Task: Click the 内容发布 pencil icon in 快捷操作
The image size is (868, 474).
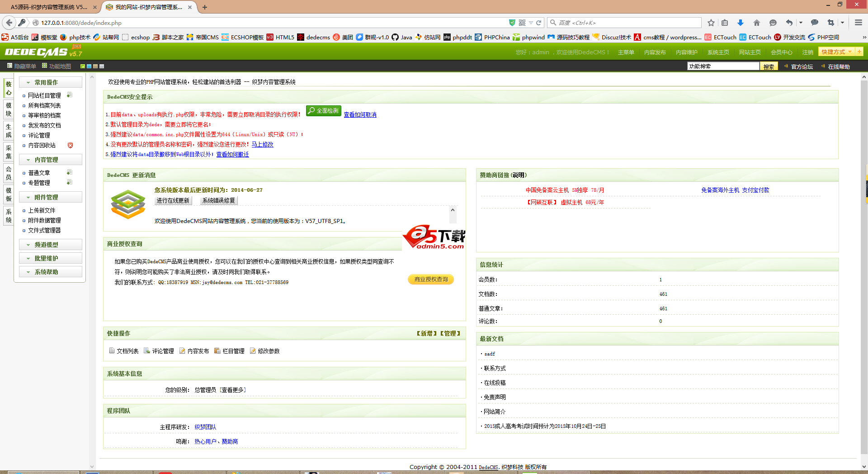Action: click(x=182, y=351)
